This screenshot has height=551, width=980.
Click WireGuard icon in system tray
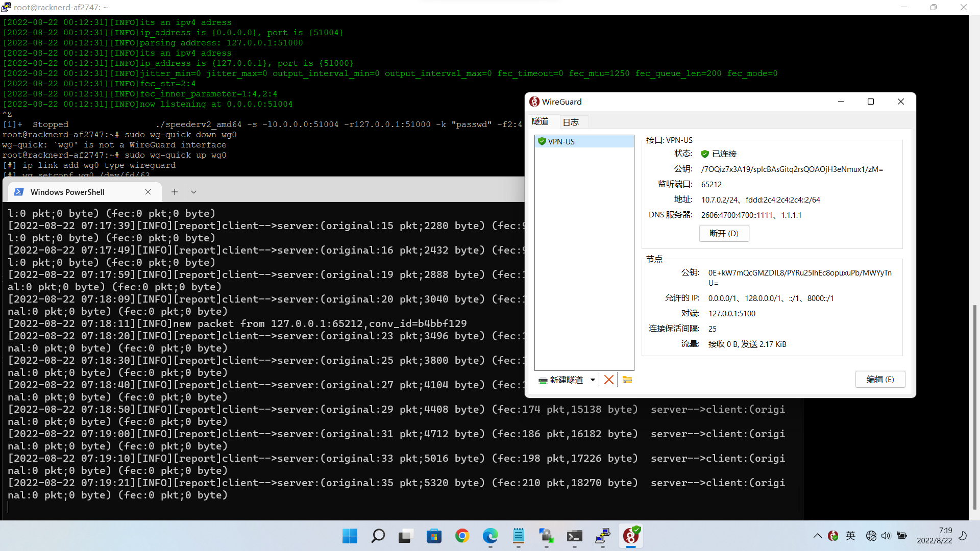click(833, 536)
